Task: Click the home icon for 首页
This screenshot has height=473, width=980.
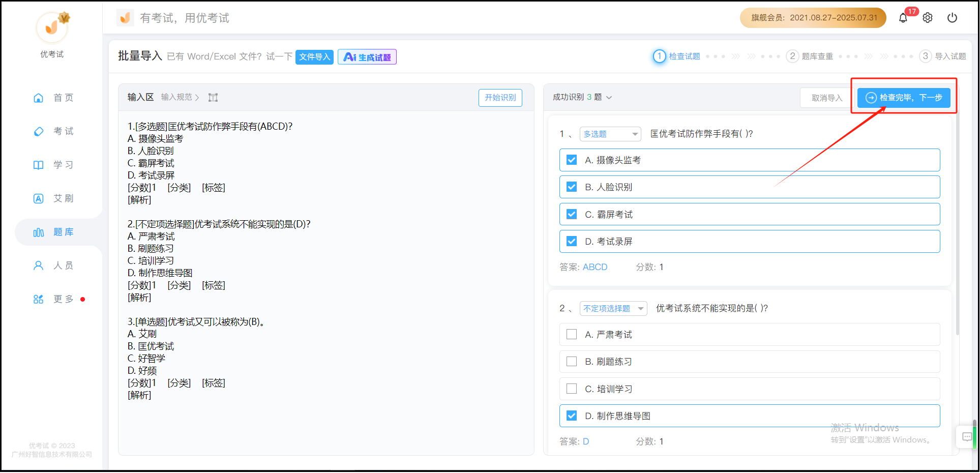Action: click(x=39, y=98)
